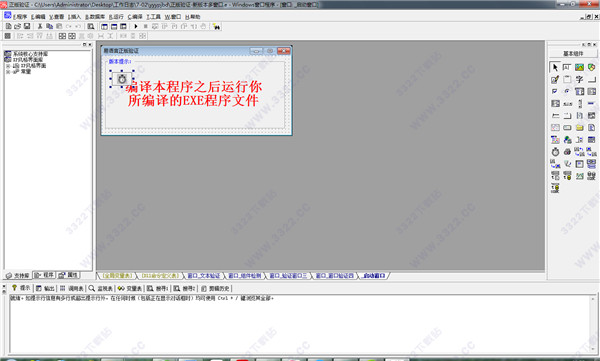Open the 编译 (Compile) menu
Screen dimensions: 600x361
coord(135,17)
